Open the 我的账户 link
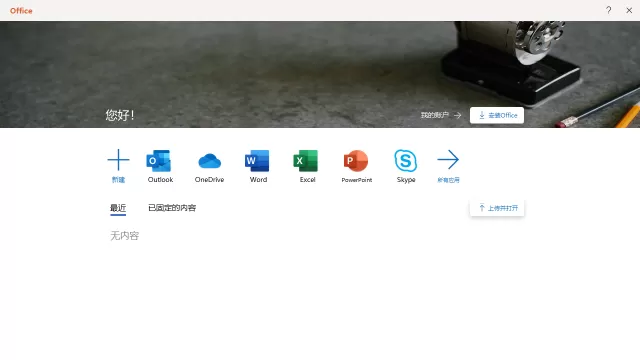Screen dimensions: 640x360 441,115
